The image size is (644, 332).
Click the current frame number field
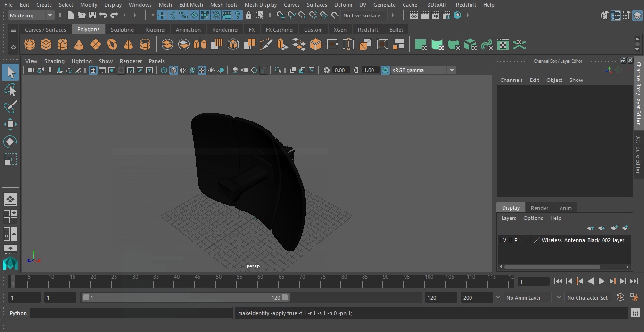pyautogui.click(x=533, y=282)
